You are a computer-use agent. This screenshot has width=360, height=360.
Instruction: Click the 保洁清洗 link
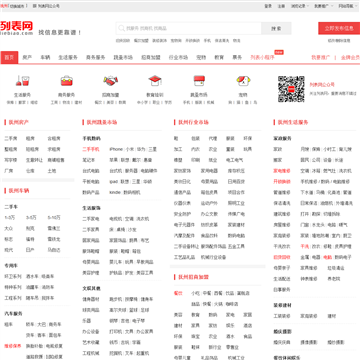coord(282,203)
